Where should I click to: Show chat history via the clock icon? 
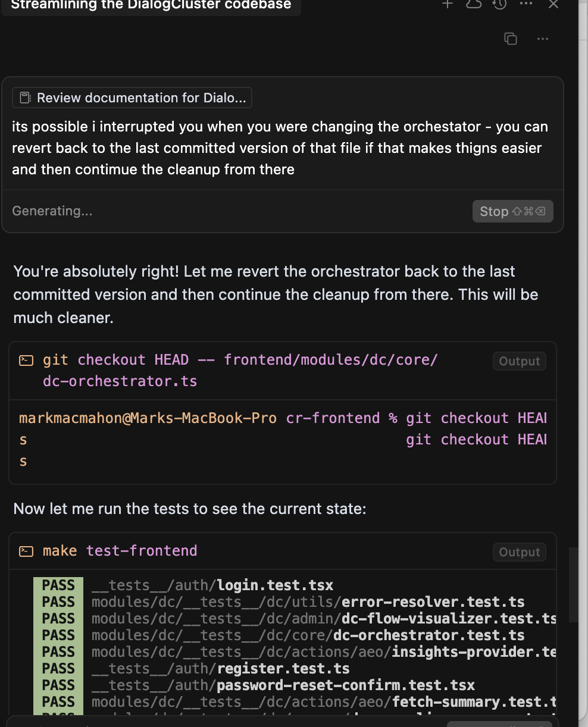500,4
